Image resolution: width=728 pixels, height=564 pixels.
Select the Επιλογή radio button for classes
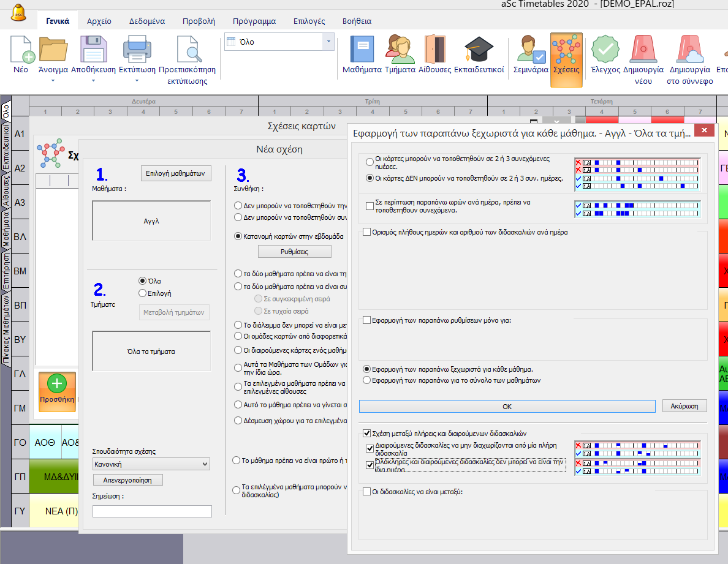(x=143, y=293)
